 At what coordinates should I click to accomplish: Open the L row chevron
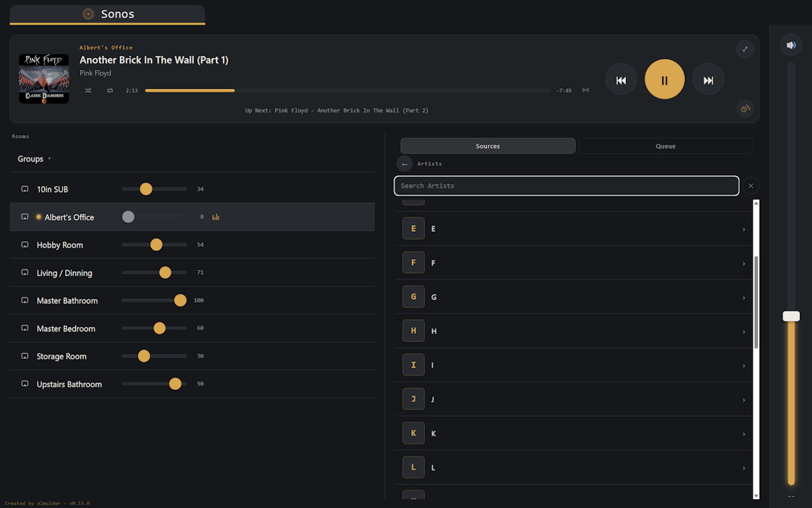click(x=744, y=469)
